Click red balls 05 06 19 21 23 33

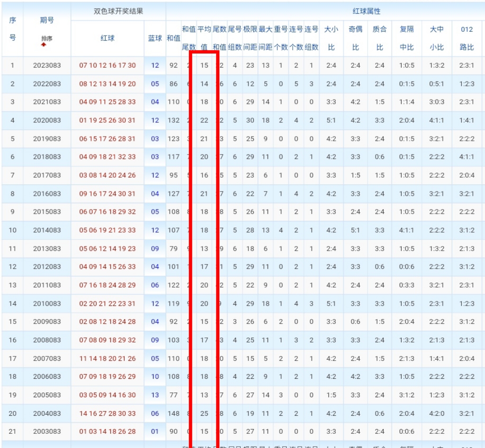coord(108,230)
